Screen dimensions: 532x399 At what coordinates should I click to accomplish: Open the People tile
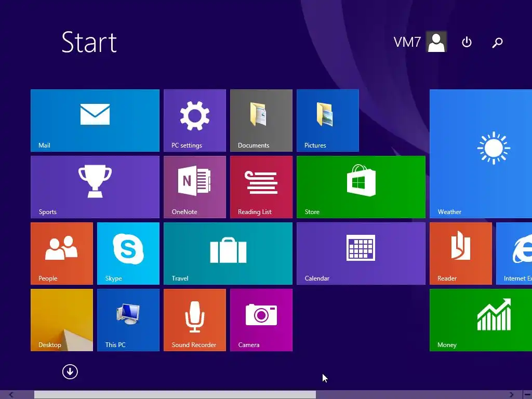click(x=62, y=254)
